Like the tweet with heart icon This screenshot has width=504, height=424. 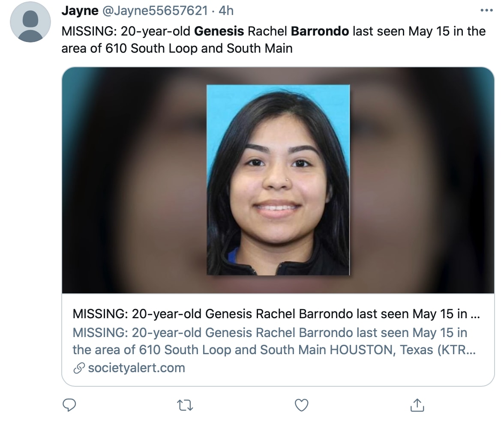pyautogui.click(x=302, y=405)
